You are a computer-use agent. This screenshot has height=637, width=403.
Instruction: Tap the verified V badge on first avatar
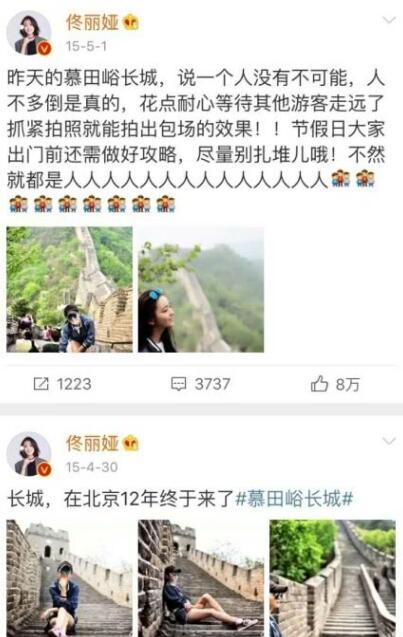44,49
